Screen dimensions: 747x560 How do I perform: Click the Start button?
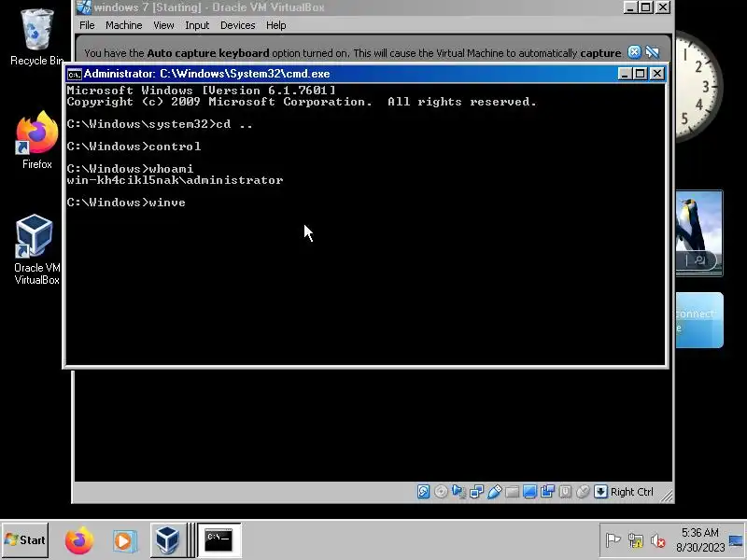point(25,540)
